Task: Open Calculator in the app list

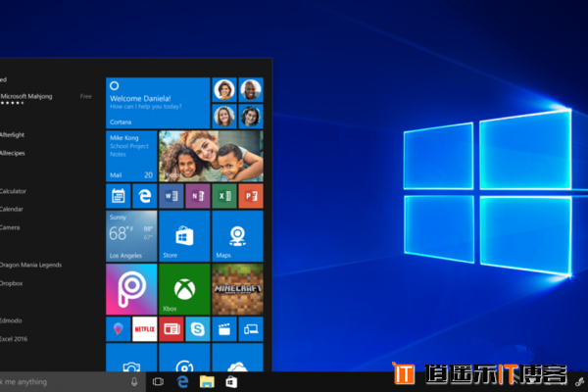Action: pyautogui.click(x=13, y=191)
